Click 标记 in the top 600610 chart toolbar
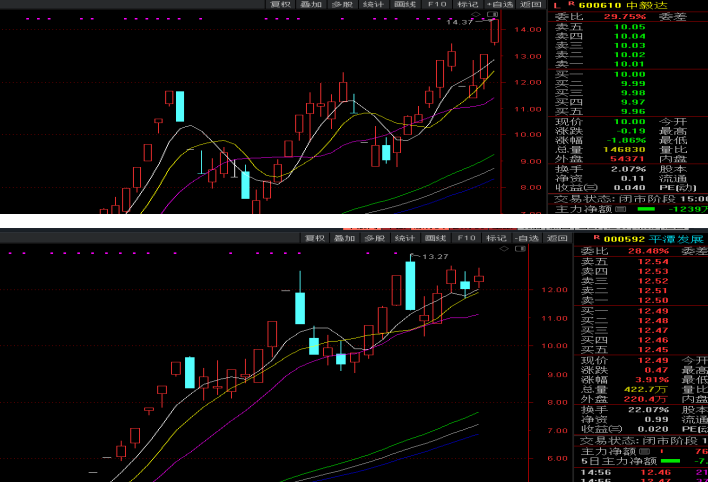The image size is (708, 482). click(x=468, y=4)
